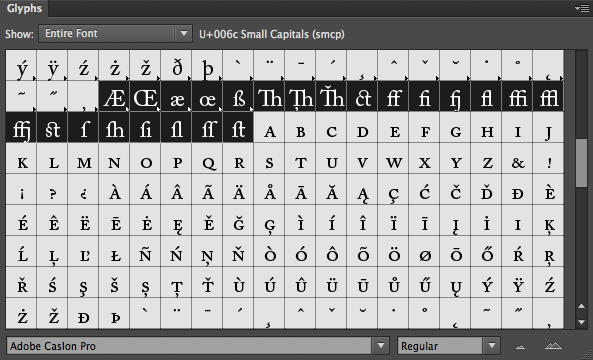Select the small cap J glyph

click(548, 127)
